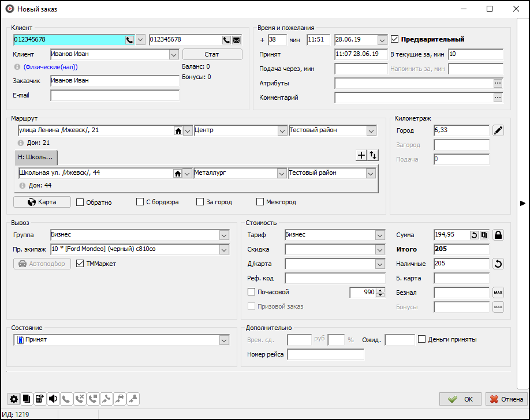
Task: Click into the Комментарий input field
Action: coord(413,98)
